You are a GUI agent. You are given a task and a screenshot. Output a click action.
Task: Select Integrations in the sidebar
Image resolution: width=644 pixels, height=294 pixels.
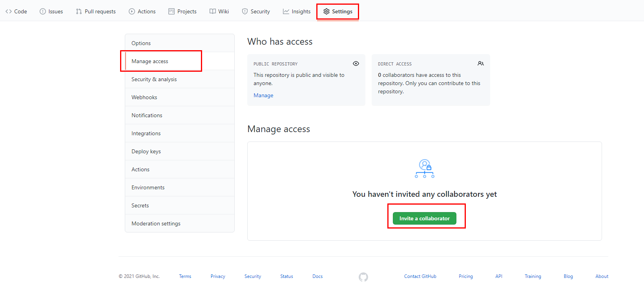pyautogui.click(x=180, y=133)
